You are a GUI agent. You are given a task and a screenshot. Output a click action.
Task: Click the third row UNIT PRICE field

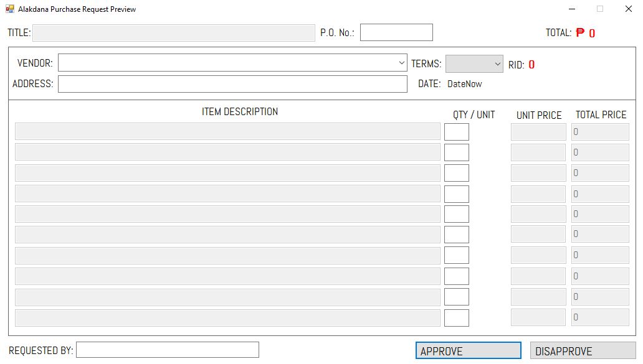[538, 173]
